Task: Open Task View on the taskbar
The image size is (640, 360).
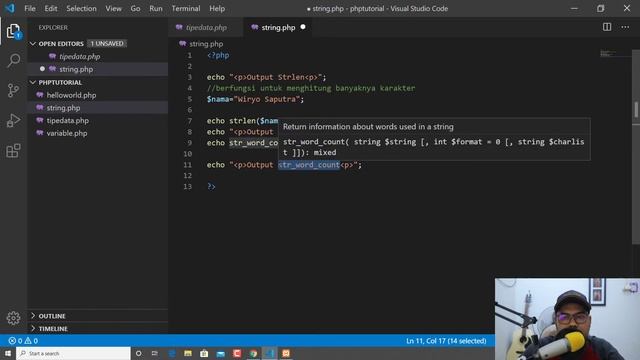Action: click(155, 353)
